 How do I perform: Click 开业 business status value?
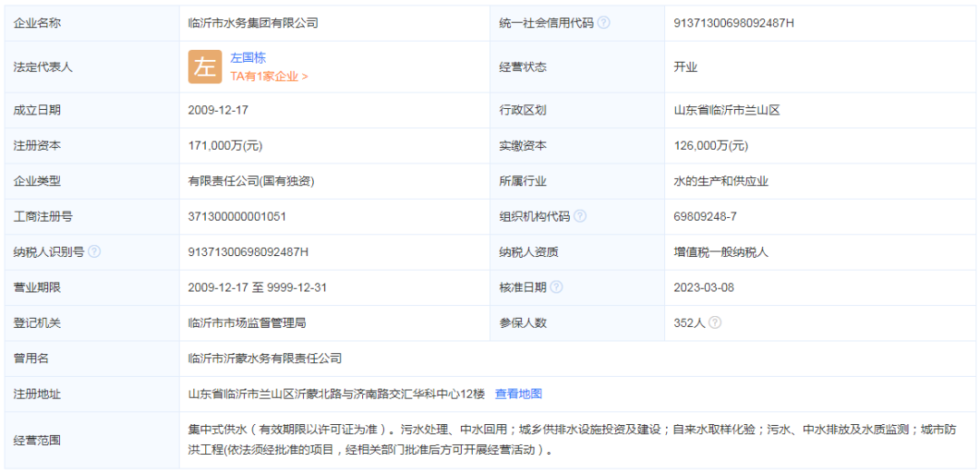(x=685, y=67)
